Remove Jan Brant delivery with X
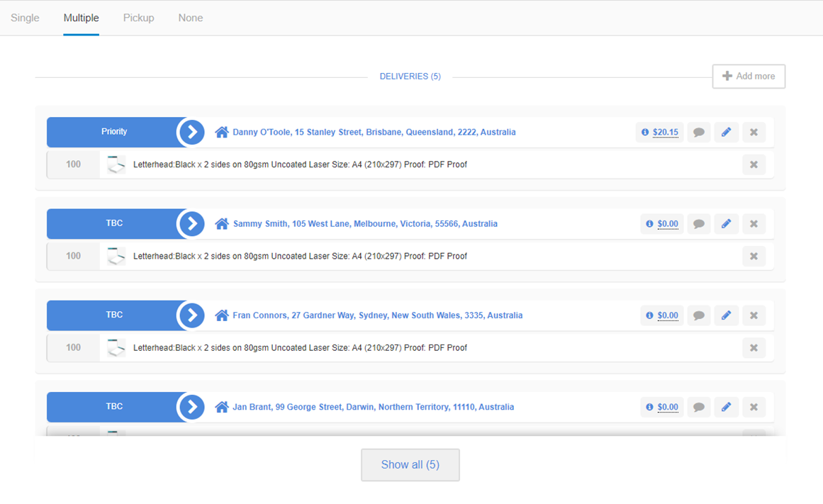Image resolution: width=823 pixels, height=504 pixels. pyautogui.click(x=754, y=407)
